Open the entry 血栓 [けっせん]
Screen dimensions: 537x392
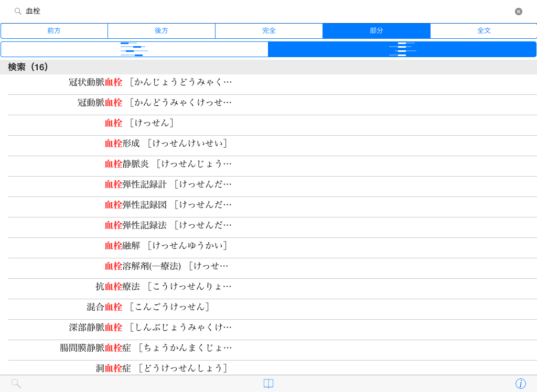coord(139,123)
